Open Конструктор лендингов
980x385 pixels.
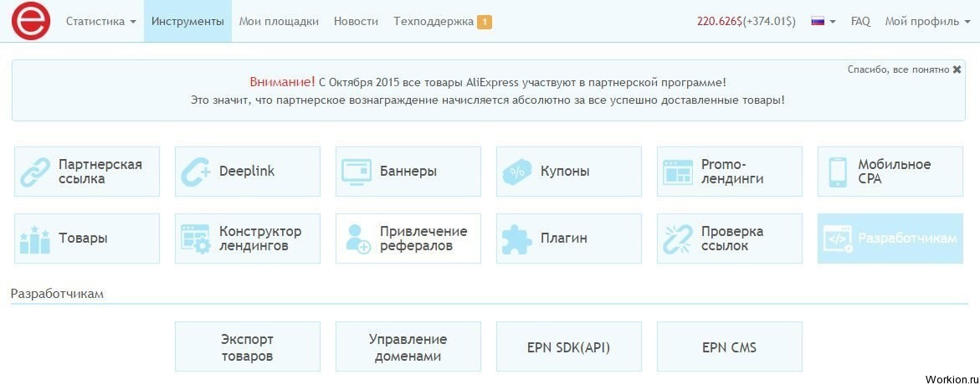[248, 239]
